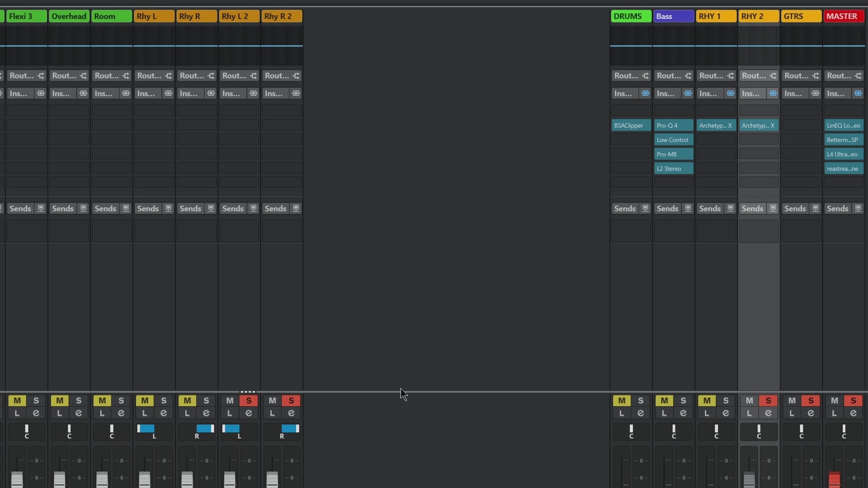Open edit channel settings on GTRS
The height and width of the screenshot is (488, 868).
pyautogui.click(x=811, y=413)
